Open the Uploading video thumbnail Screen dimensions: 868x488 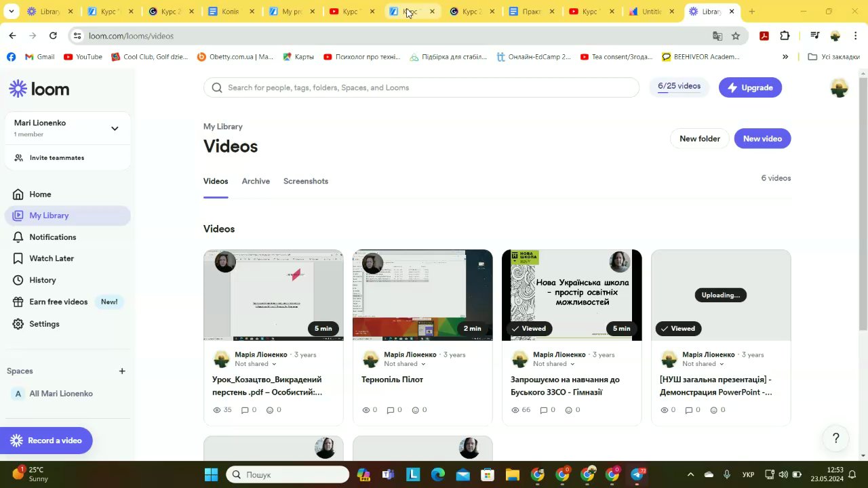(721, 295)
